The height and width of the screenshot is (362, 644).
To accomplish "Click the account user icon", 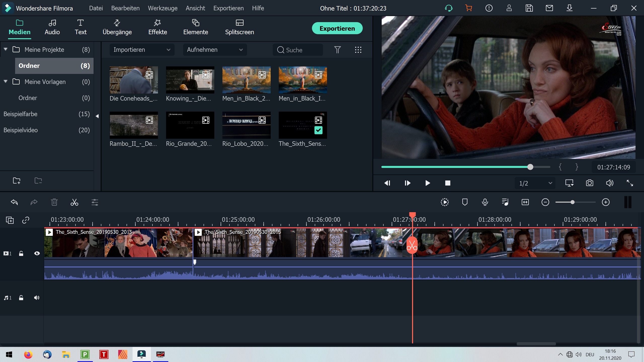I will click(509, 8).
